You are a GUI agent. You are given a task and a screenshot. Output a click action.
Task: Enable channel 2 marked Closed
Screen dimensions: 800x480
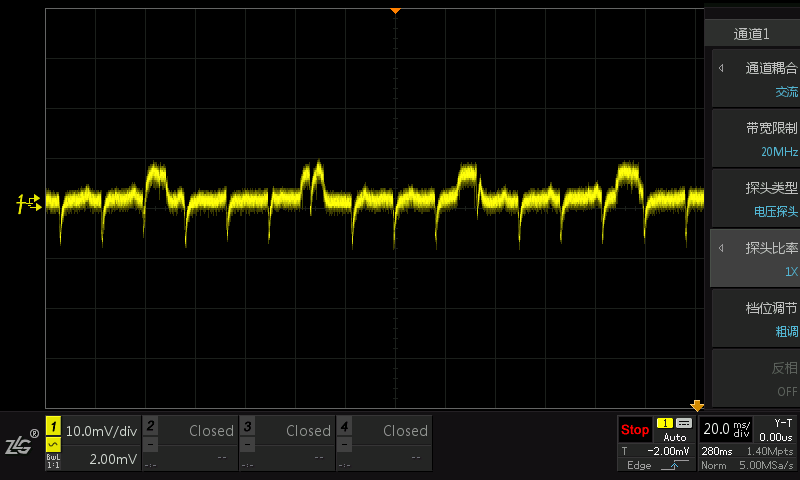tap(190, 443)
